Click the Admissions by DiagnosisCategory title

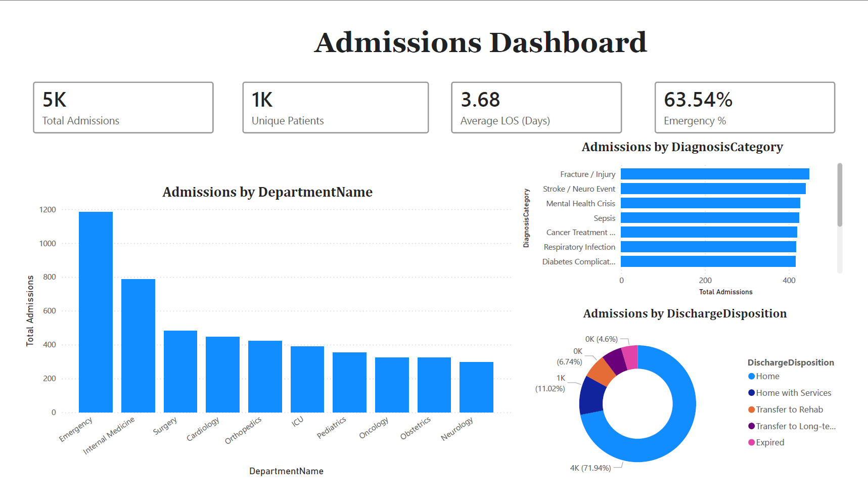click(x=682, y=147)
